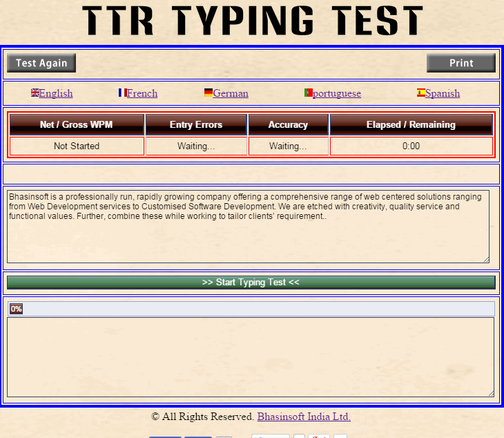Grab the typing area resize handle

[x=492, y=394]
